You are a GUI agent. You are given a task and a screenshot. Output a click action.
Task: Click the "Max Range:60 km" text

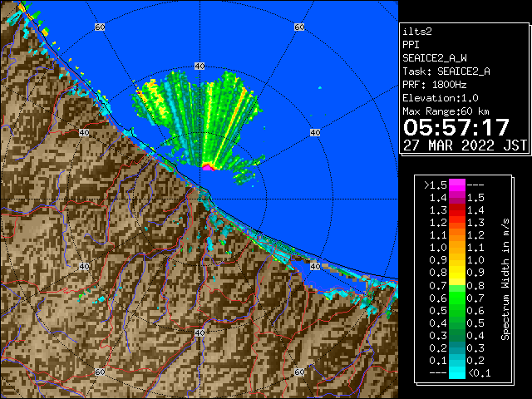446,111
